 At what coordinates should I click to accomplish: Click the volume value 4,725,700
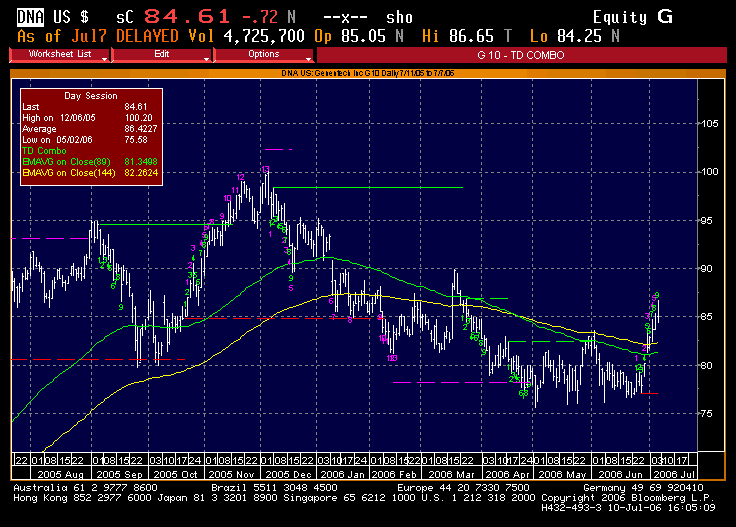coord(264,36)
